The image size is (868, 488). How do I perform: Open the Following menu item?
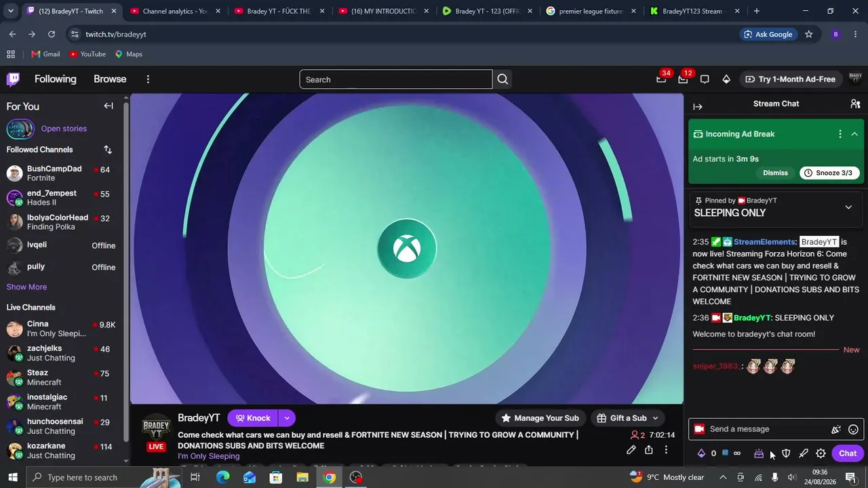pyautogui.click(x=56, y=79)
